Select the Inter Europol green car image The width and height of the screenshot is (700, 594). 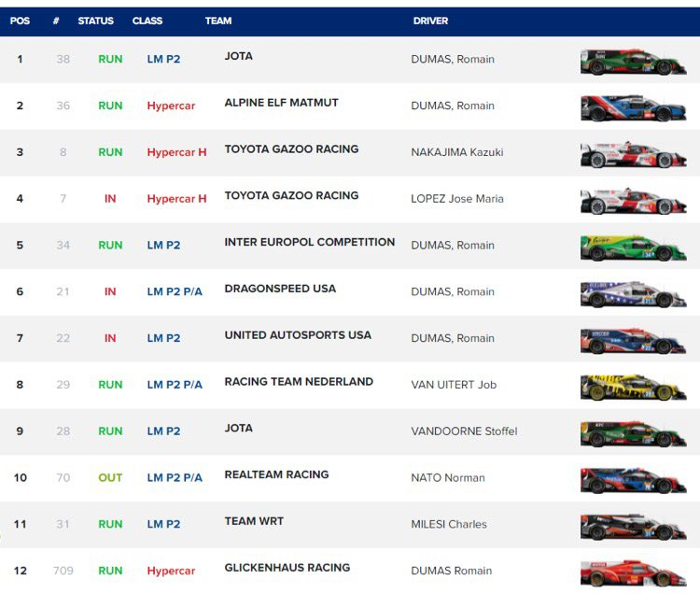pos(633,247)
